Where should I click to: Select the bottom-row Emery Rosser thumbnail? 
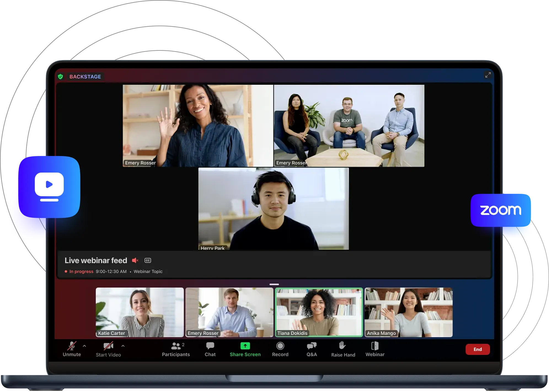pyautogui.click(x=229, y=312)
